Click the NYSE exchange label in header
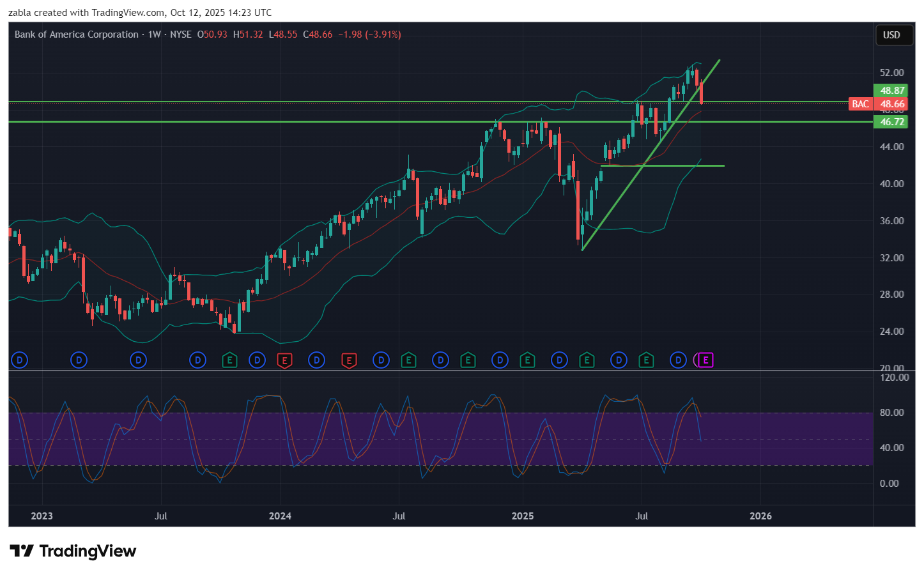Screen dimensions: 924x575 tap(181, 34)
